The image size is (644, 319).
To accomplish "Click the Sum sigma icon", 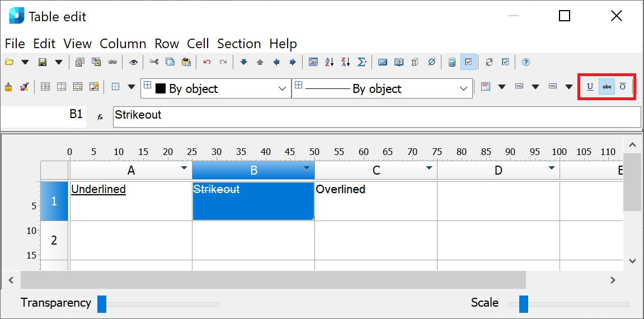I will pyautogui.click(x=361, y=62).
